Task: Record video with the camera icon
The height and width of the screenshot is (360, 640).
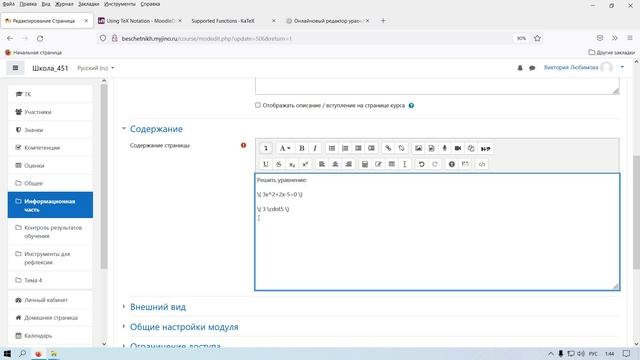Action: 458,148
